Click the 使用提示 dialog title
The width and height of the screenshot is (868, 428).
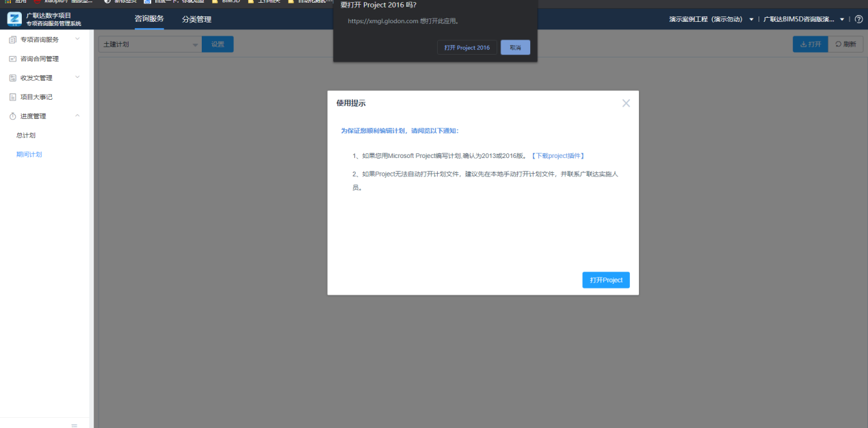(351, 103)
